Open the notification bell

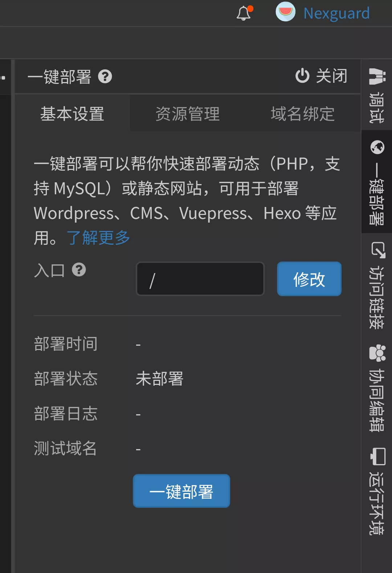point(244,13)
